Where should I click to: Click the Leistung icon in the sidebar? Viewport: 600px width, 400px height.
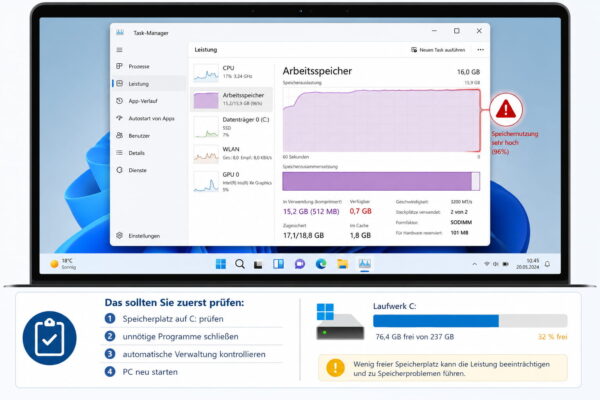point(120,83)
